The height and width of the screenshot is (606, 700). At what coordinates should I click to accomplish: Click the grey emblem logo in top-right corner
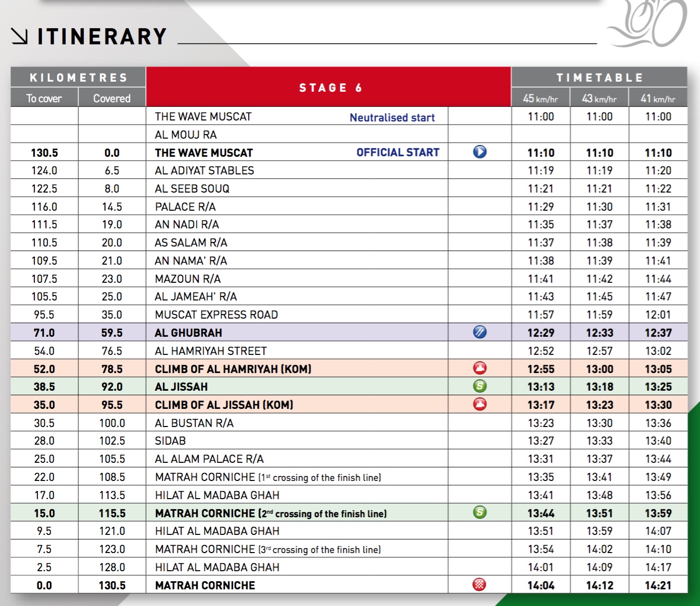649,24
